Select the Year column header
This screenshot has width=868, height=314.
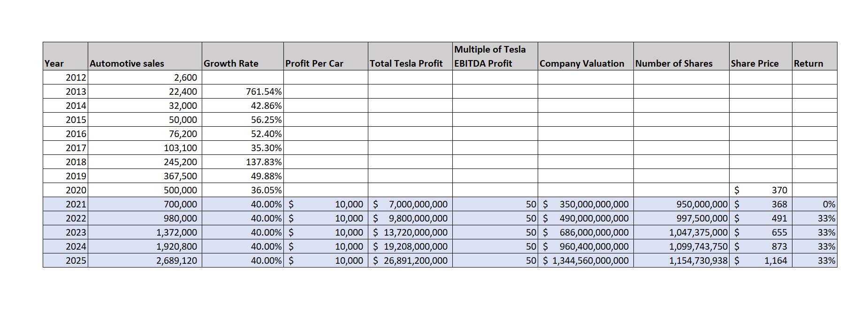click(65, 56)
